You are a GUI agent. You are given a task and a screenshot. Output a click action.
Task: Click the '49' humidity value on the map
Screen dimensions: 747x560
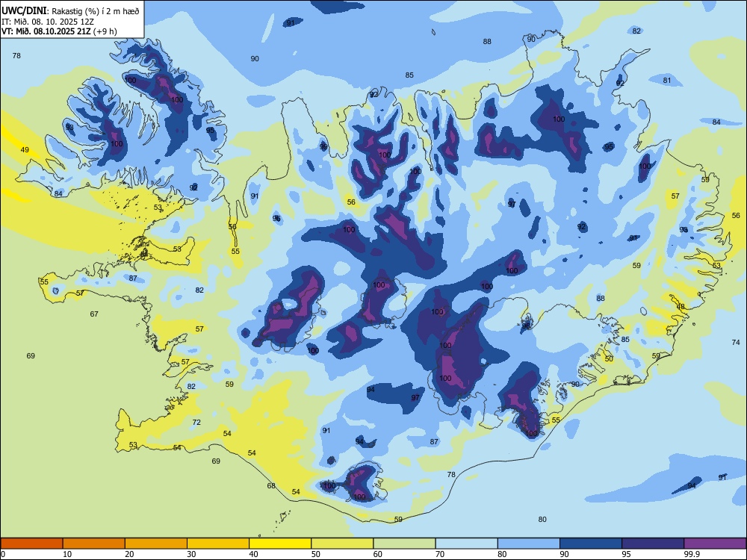pos(25,150)
